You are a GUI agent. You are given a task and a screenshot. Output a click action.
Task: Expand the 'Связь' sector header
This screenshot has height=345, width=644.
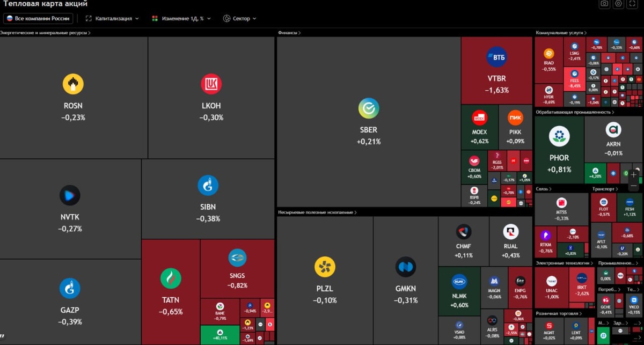tap(543, 189)
